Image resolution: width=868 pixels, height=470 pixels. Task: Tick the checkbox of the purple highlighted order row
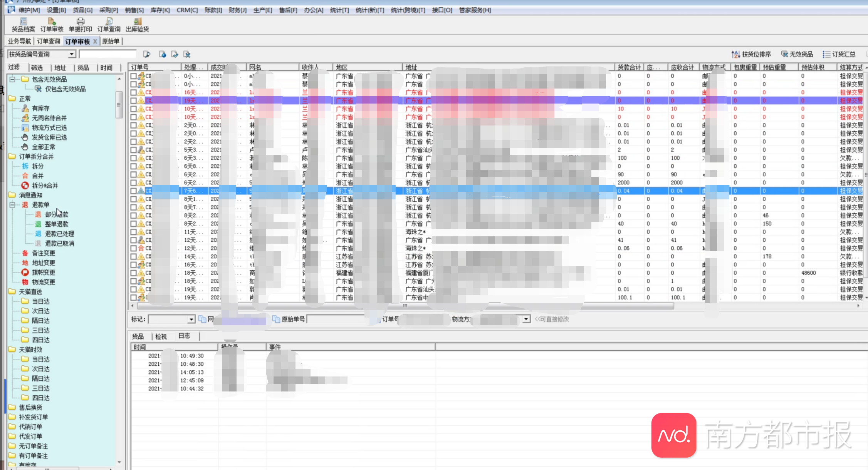click(x=133, y=100)
